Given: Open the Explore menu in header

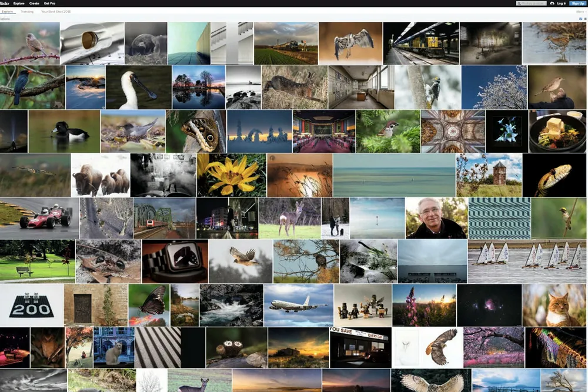Looking at the screenshot, I should 19,4.
